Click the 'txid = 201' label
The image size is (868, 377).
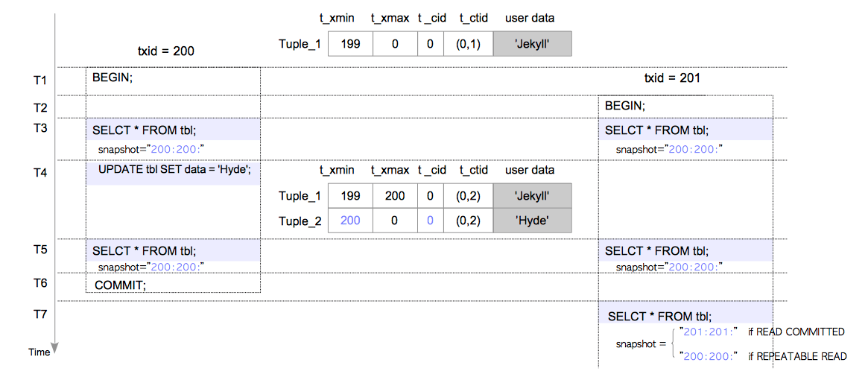click(x=671, y=77)
